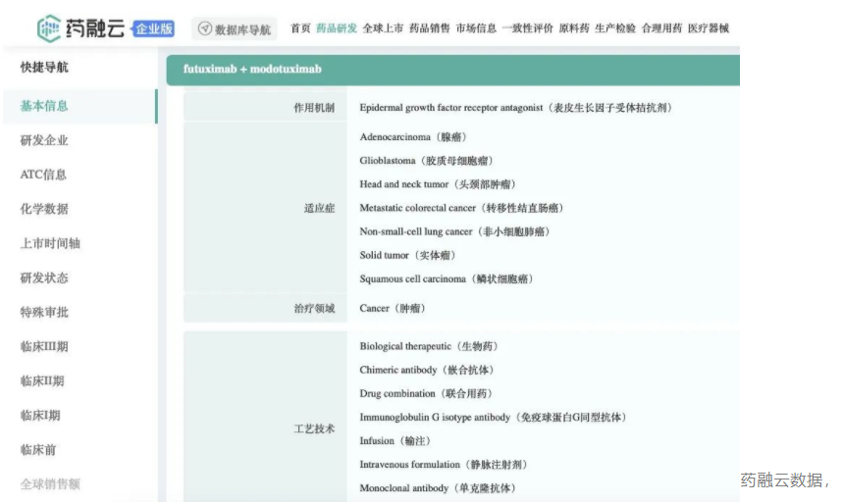Viewport: 842px width, 504px height.
Task: Open the 数据库导航 button
Action: 234,29
